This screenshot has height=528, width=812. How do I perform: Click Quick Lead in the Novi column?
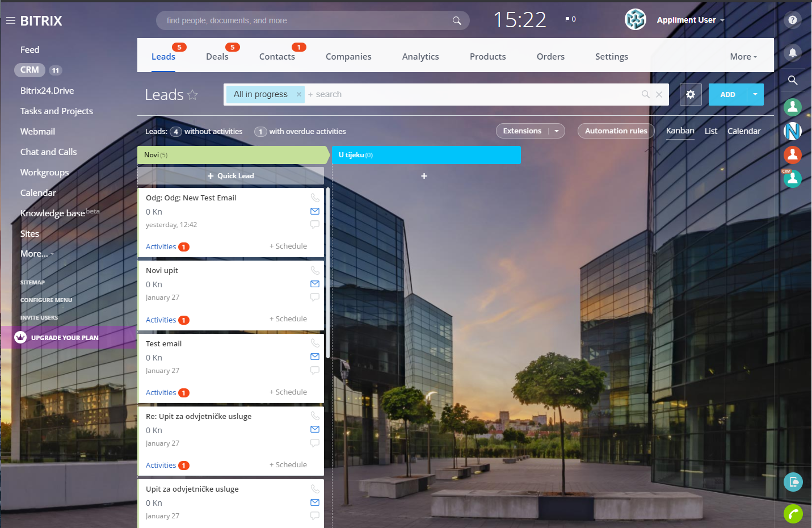tap(230, 175)
